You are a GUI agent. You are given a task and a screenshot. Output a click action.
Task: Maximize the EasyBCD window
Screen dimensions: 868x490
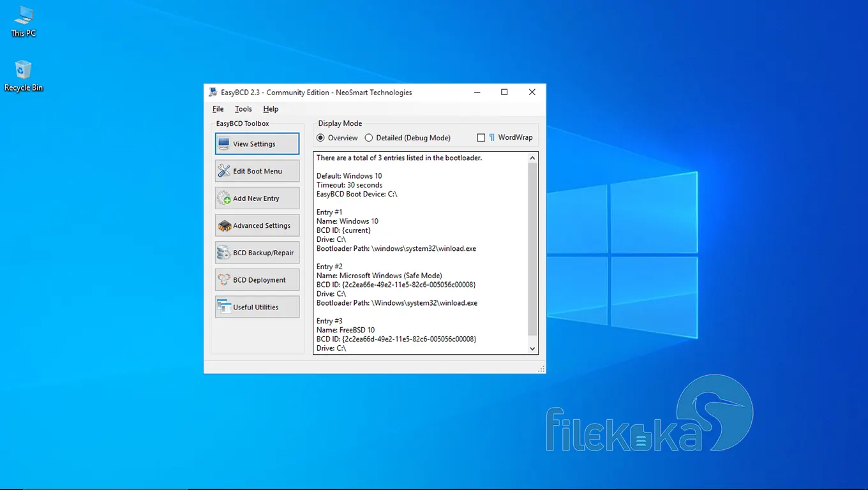(504, 92)
